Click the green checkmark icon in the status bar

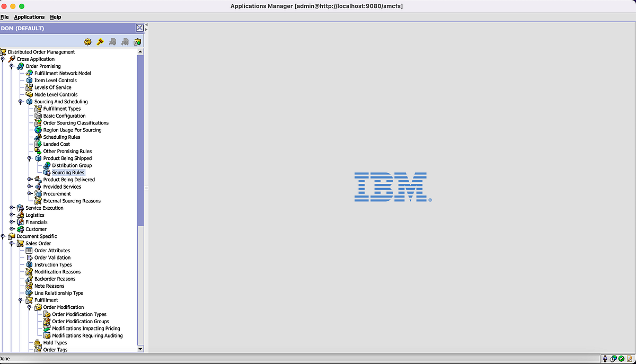click(x=621, y=358)
